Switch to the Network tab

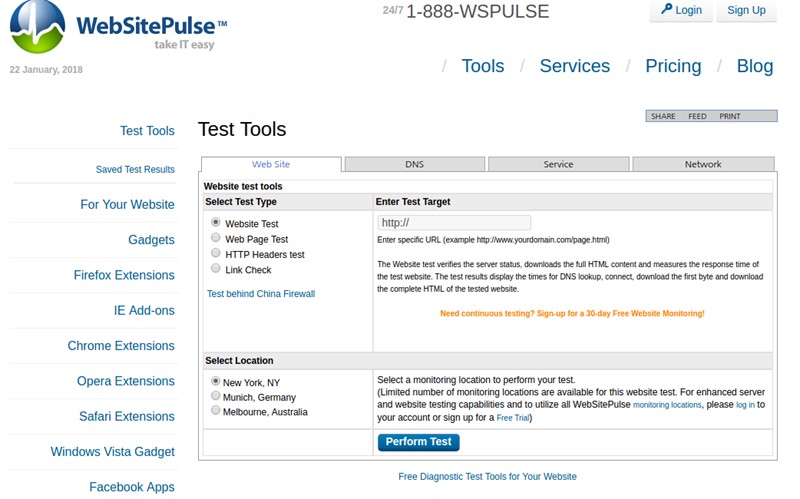[x=703, y=164]
